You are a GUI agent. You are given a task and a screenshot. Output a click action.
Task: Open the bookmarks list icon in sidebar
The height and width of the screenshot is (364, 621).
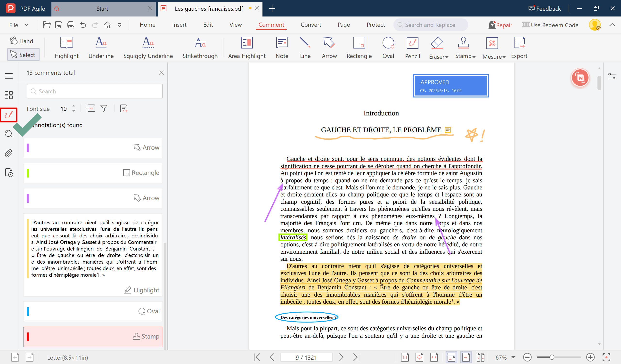(9, 76)
